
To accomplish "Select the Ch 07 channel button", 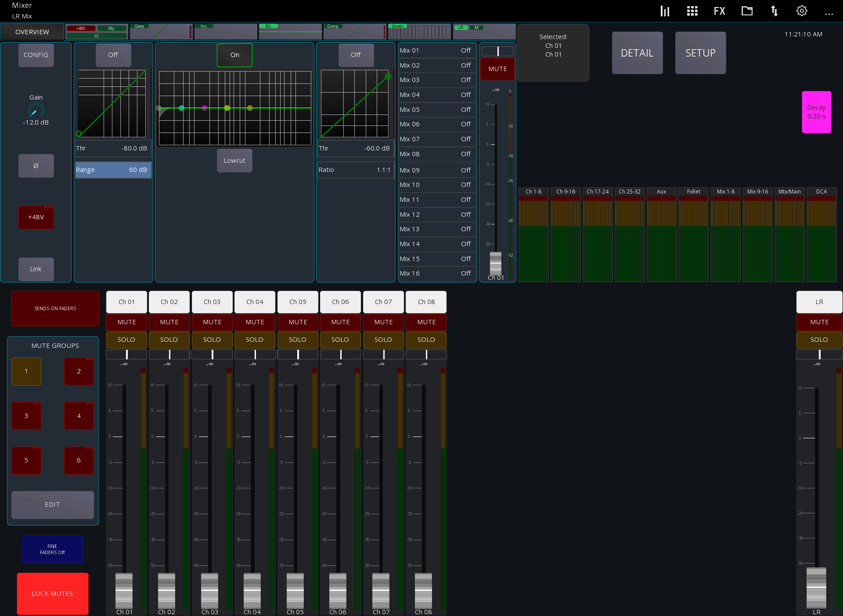I will [x=383, y=302].
